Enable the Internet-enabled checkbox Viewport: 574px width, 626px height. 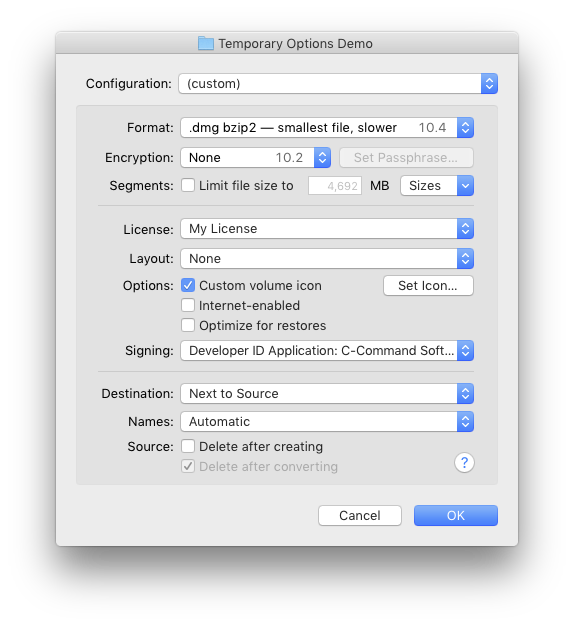coord(188,305)
